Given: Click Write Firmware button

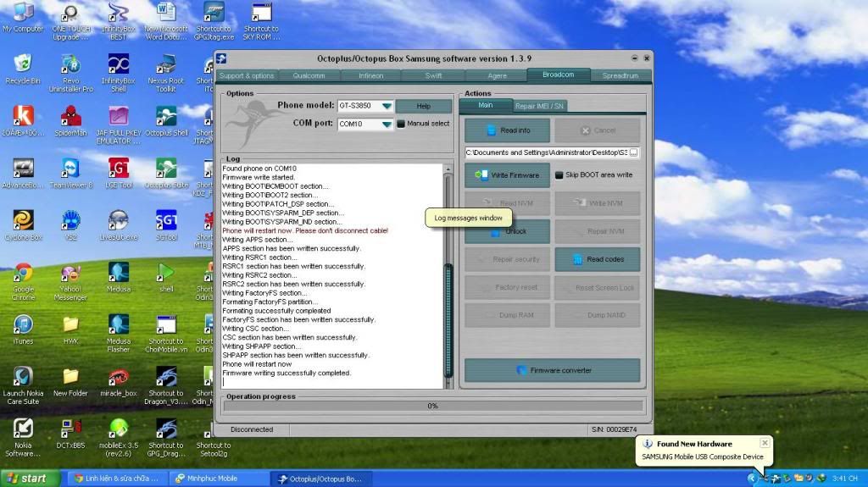Looking at the screenshot, I should pos(507,174).
